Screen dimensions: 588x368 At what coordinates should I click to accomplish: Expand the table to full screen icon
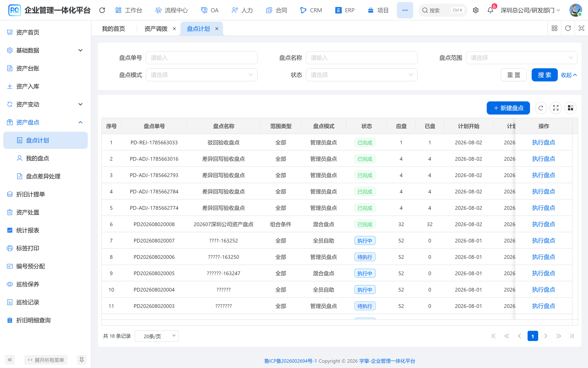(x=556, y=108)
